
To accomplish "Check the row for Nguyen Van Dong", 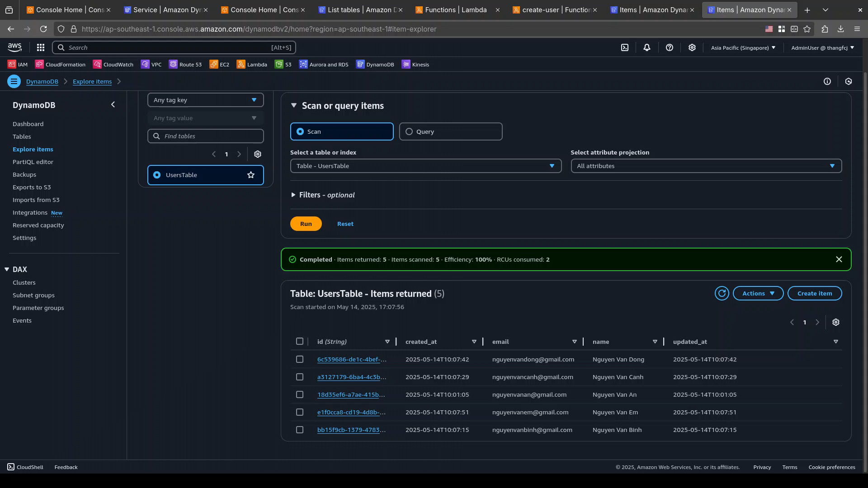I will pos(300,359).
